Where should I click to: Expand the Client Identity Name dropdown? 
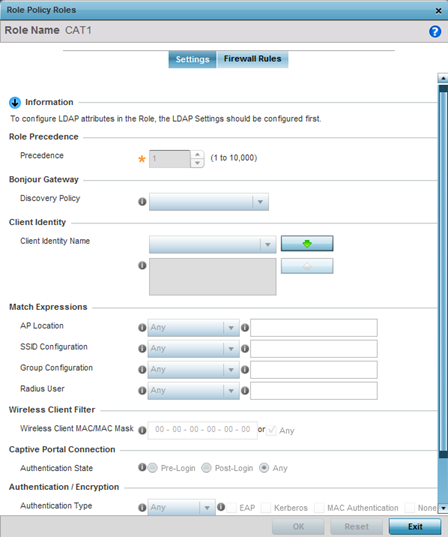[x=213, y=245]
